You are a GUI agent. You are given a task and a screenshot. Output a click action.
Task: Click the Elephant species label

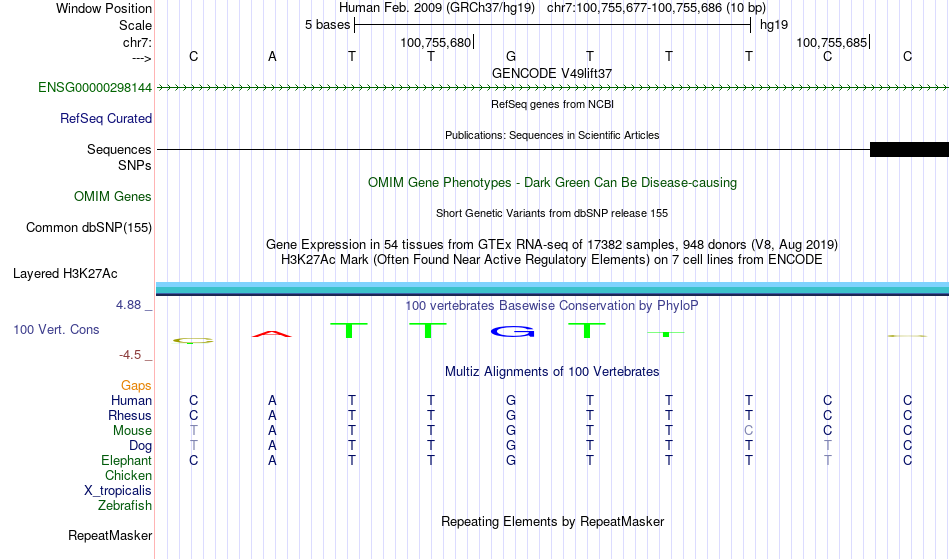coord(127,461)
